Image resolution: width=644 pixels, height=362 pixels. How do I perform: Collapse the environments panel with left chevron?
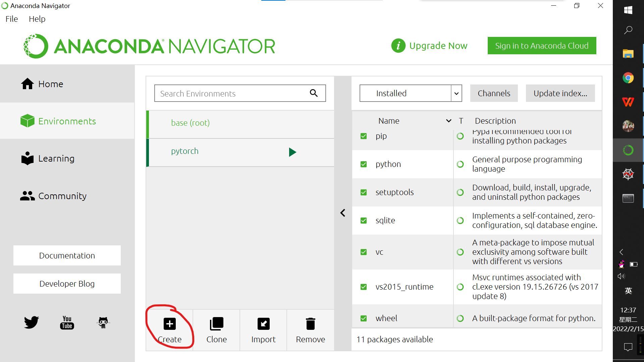(343, 213)
